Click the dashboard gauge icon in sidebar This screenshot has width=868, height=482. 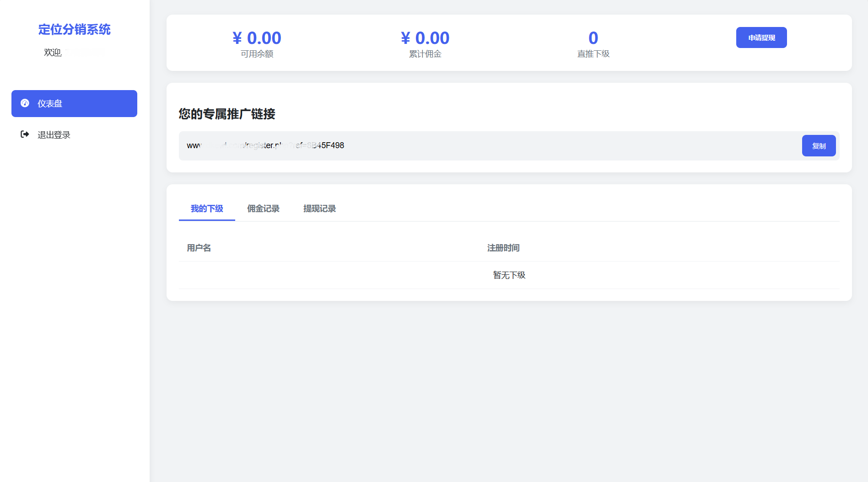coord(25,103)
